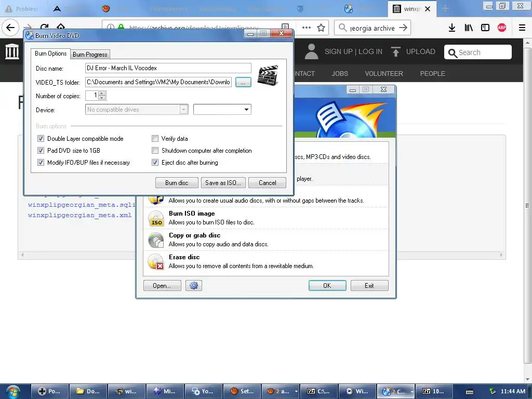Viewport: 532px width, 399px height.
Task: Click the Upload arrow icon
Action: point(395,51)
